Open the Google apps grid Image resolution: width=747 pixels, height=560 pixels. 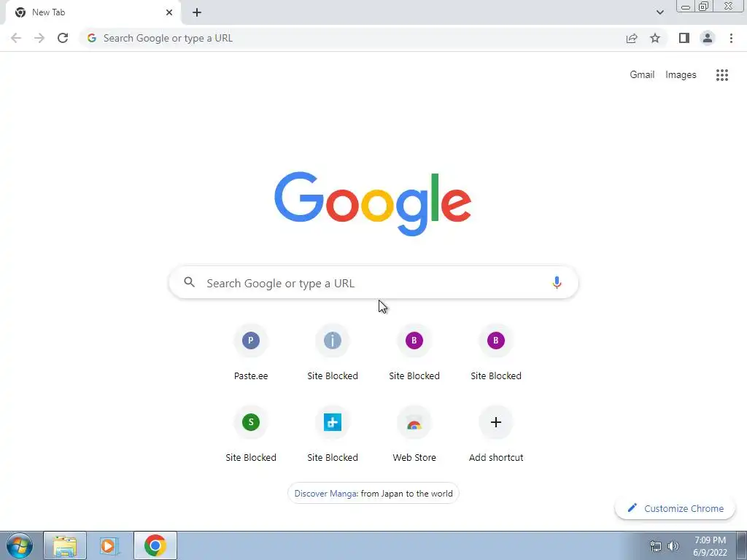click(721, 75)
